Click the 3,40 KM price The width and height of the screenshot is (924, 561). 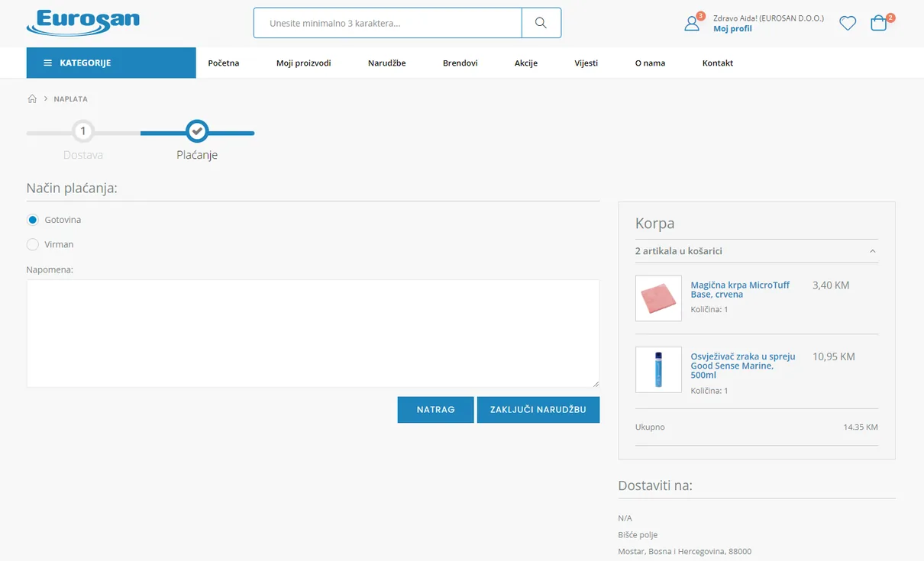coord(831,285)
